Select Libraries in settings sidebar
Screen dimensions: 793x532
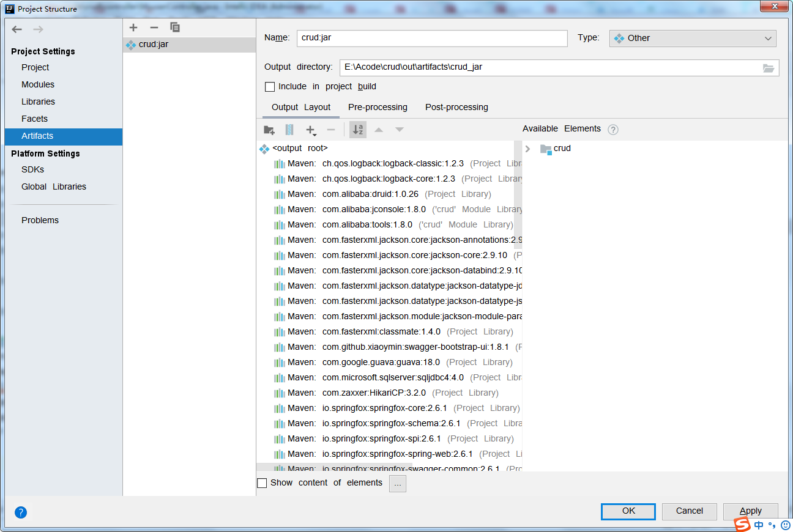(x=64, y=102)
